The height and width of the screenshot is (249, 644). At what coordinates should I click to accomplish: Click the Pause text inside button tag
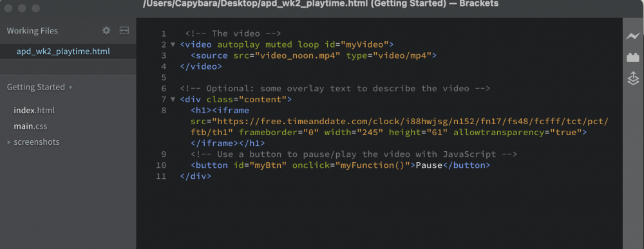pyautogui.click(x=429, y=165)
